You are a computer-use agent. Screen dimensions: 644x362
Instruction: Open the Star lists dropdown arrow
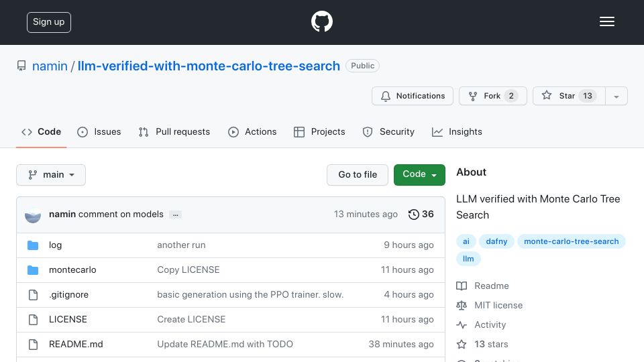(x=616, y=96)
